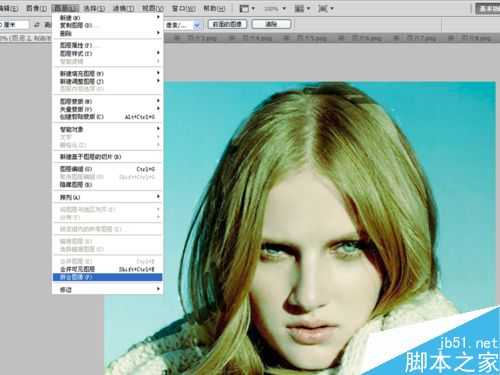Switch to the first .png document tab after the menu

pos(196,38)
